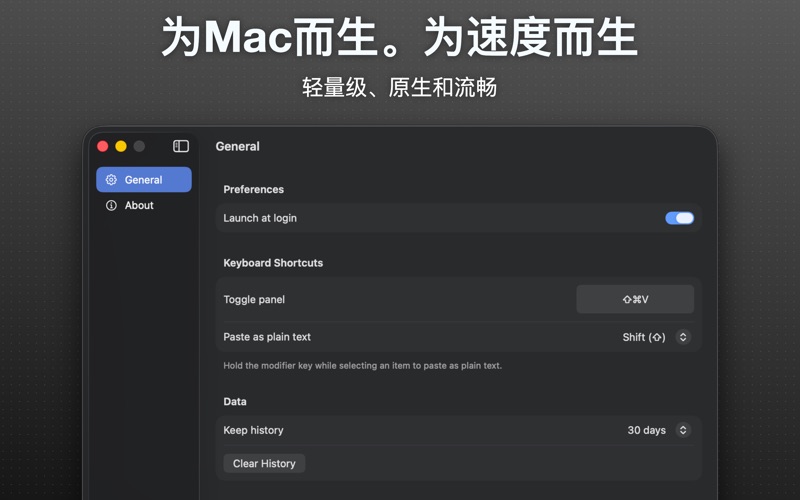Click the Paste as plain text label
Screen dimensions: 800x500
267,337
